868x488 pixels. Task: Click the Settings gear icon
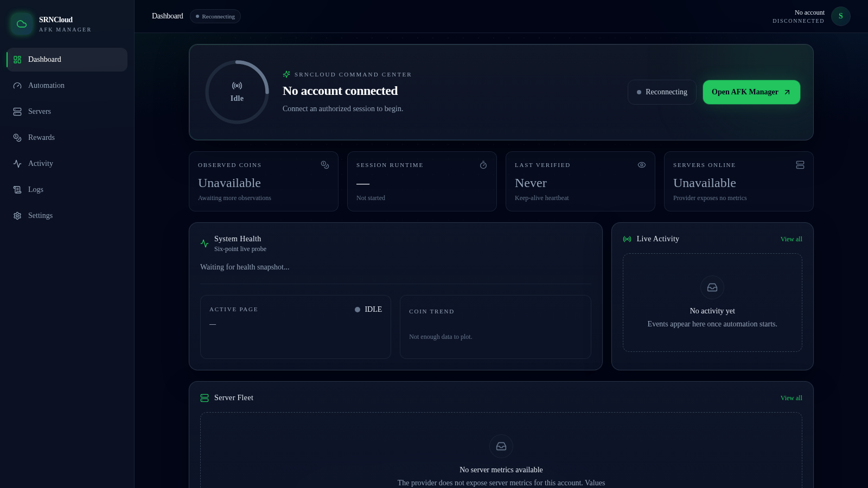(x=17, y=216)
